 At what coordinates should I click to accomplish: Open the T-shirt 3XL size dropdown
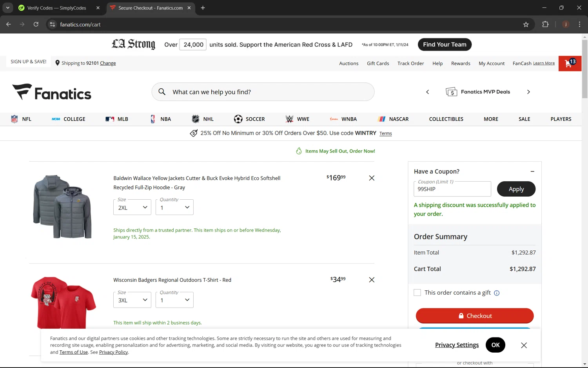click(132, 300)
